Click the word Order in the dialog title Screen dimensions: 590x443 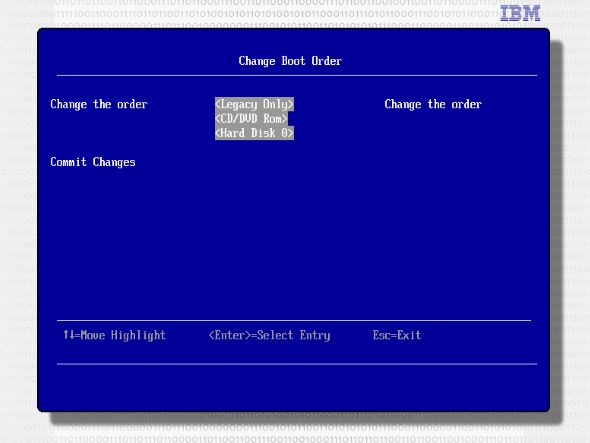pos(327,61)
